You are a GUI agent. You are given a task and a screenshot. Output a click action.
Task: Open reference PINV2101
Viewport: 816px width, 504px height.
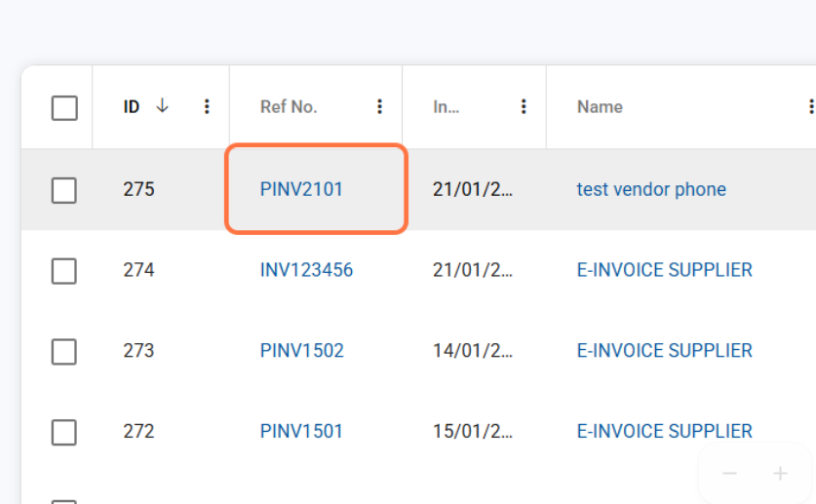click(x=301, y=189)
